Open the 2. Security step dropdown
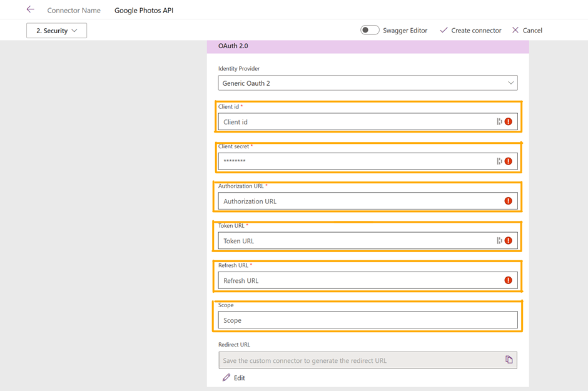 click(57, 31)
